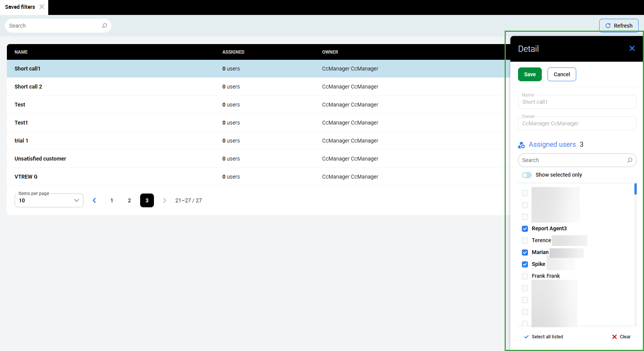
Task: Click the magnifier icon in main search bar
Action: [x=104, y=25]
